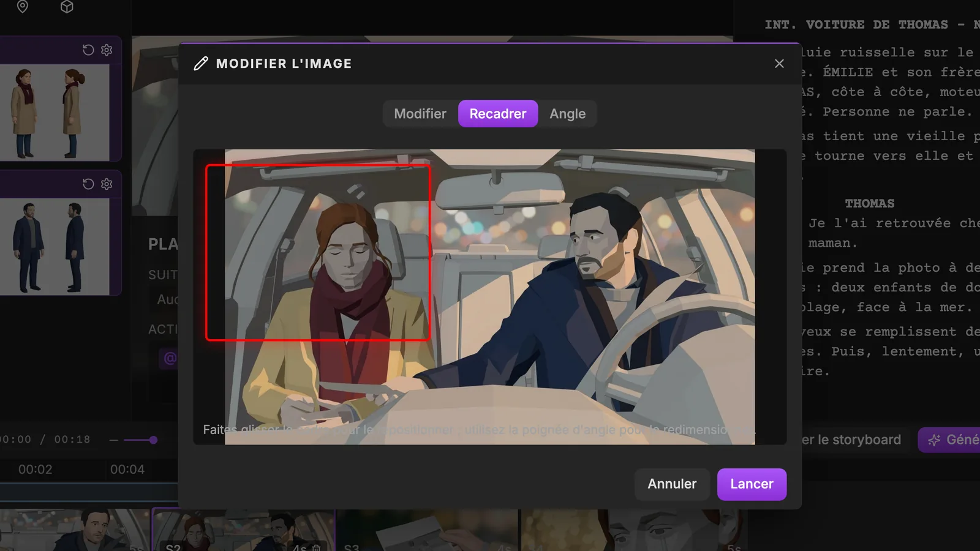Open the 3D cube props icon
This screenshot has width=980, height=551.
pyautogui.click(x=67, y=7)
